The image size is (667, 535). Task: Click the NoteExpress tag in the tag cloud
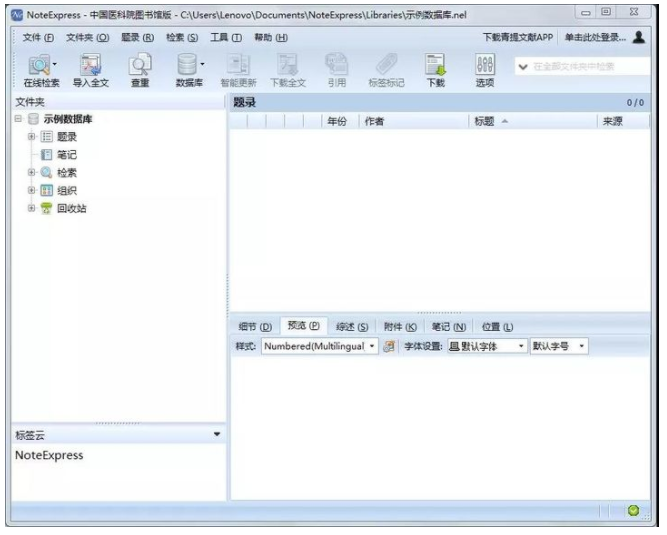(x=49, y=455)
